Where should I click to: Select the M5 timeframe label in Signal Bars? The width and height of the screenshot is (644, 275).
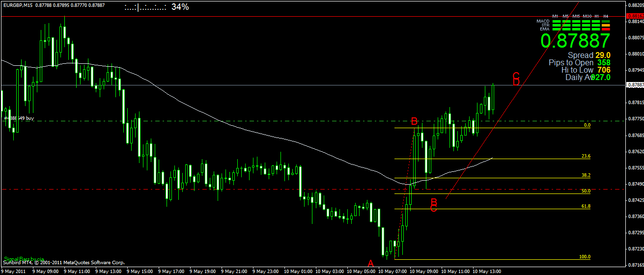[x=565, y=16]
